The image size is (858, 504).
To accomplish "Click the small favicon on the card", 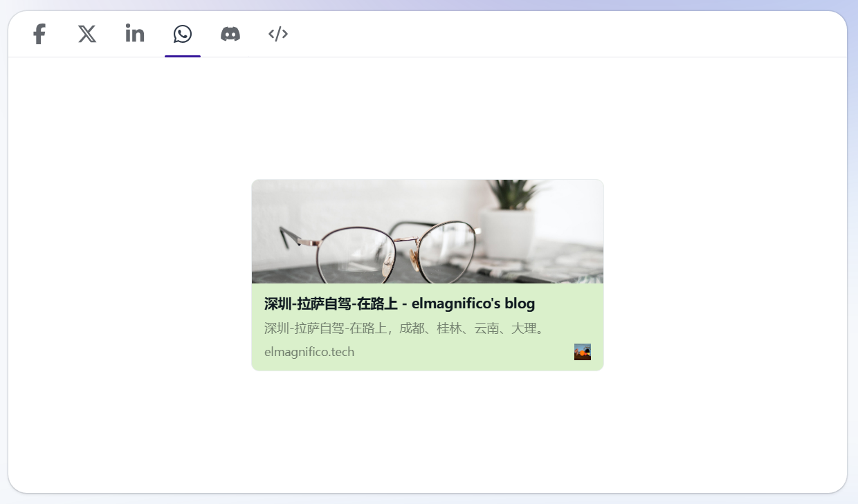I will 583,352.
